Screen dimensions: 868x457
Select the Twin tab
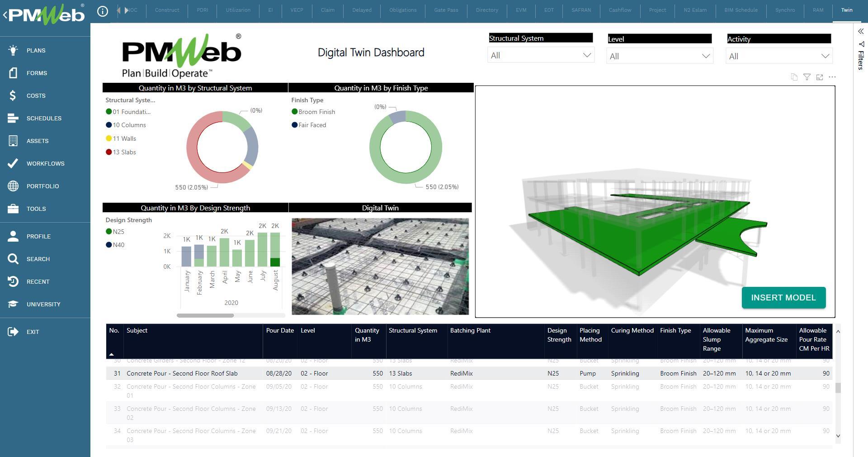point(847,10)
